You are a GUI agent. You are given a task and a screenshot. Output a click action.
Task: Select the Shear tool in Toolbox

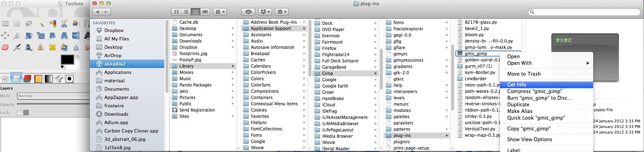(x=53, y=36)
